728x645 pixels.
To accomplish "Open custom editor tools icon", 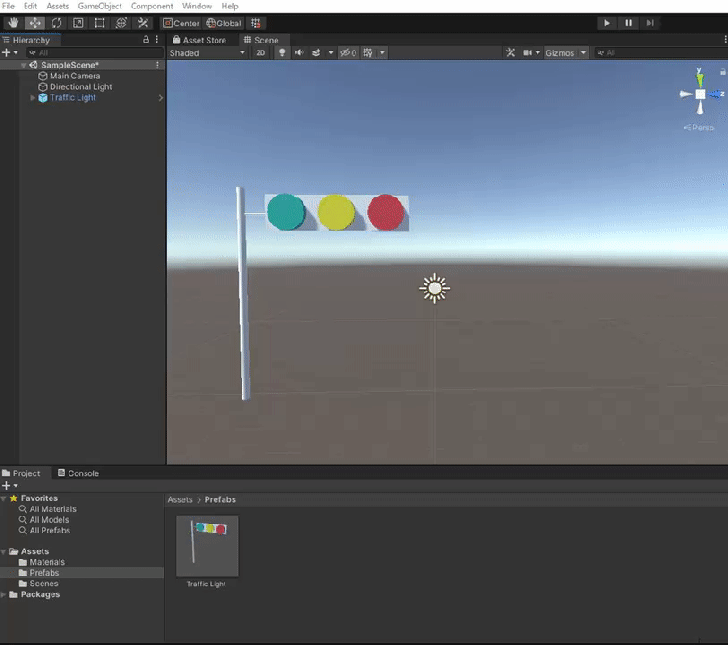I will [143, 23].
